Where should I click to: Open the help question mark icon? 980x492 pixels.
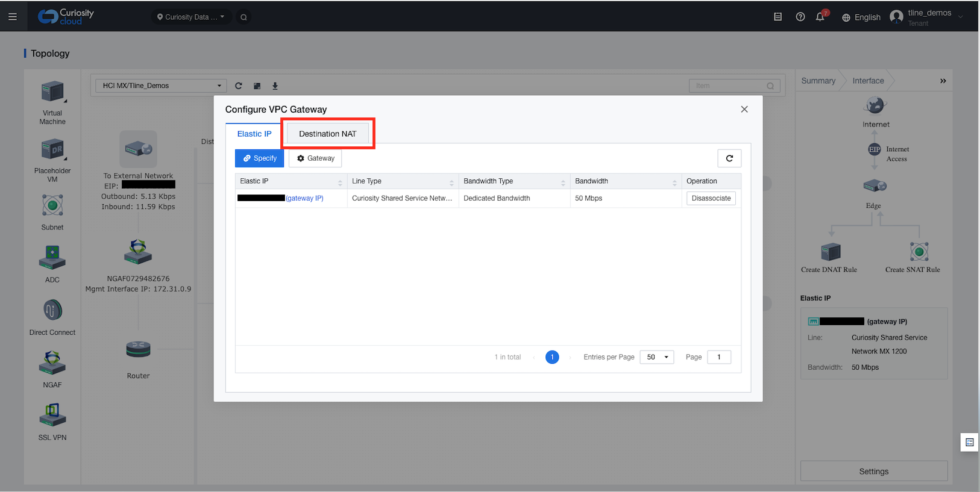(x=800, y=17)
